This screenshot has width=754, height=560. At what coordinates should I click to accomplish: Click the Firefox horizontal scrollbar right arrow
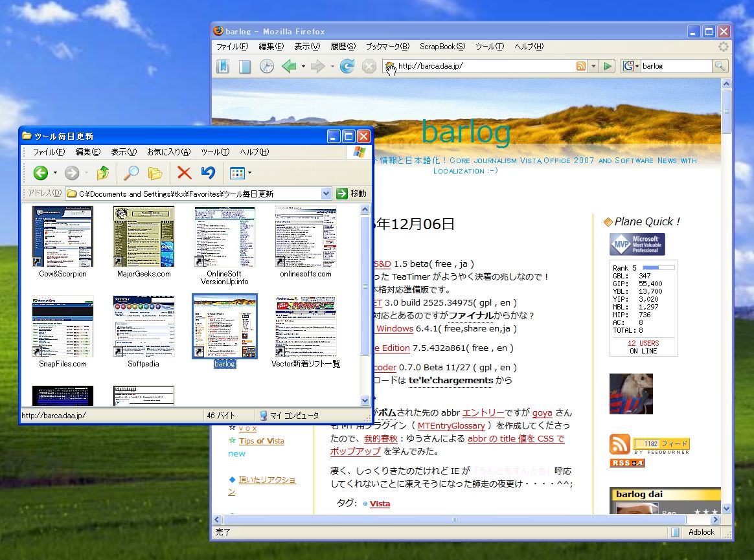coord(715,519)
